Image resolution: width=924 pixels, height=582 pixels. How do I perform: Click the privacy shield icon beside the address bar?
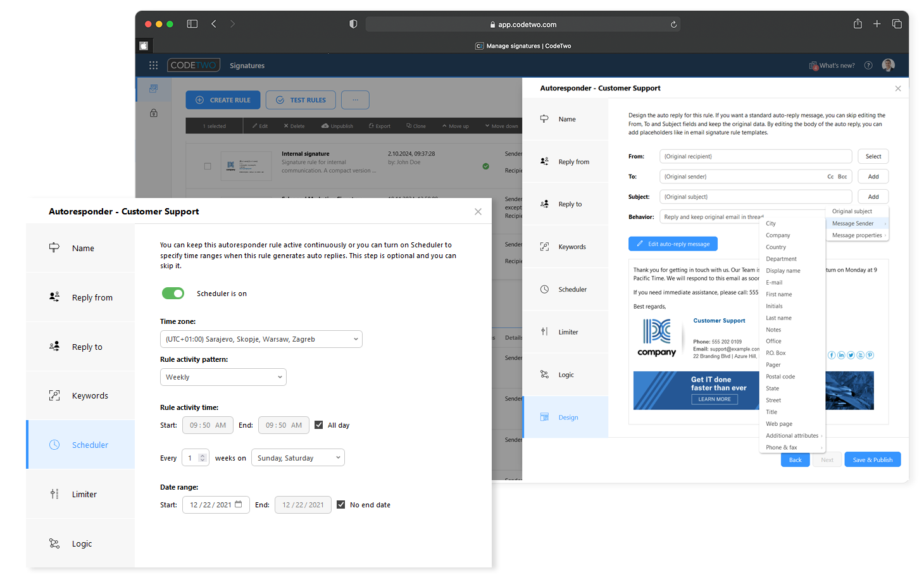(x=353, y=24)
